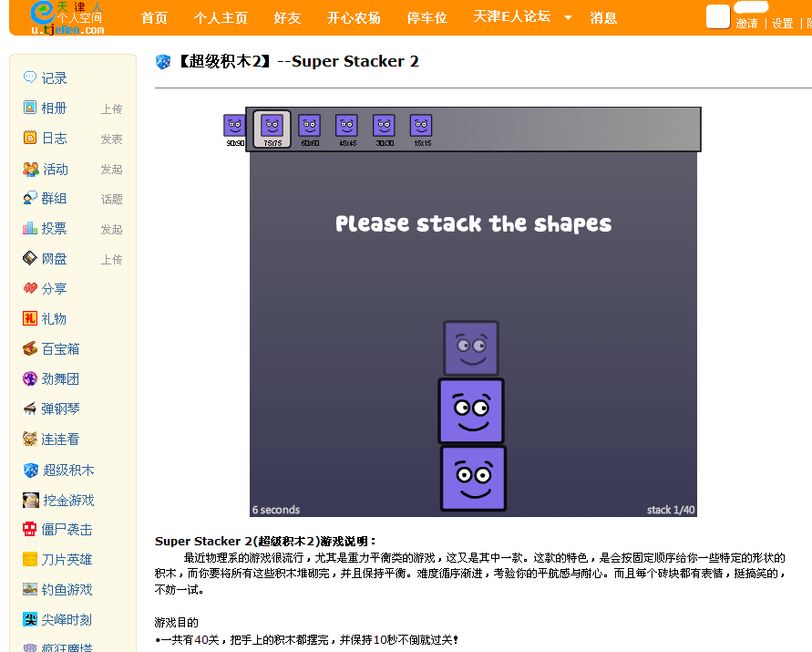The image size is (812, 652).
Task: Expand the 天津E人论坛 dropdown arrow
Action: [568, 17]
